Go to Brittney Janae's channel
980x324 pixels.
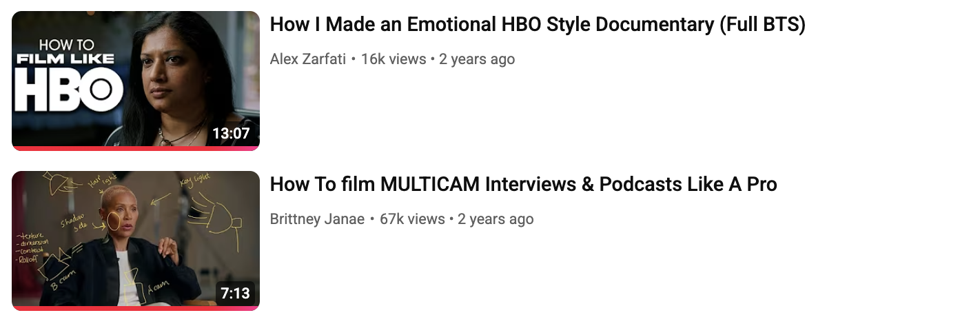(317, 219)
